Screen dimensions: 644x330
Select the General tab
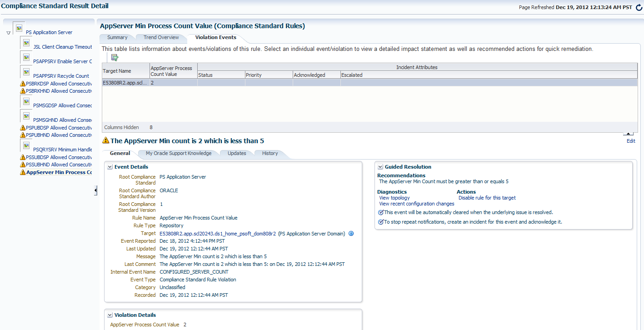[120, 153]
